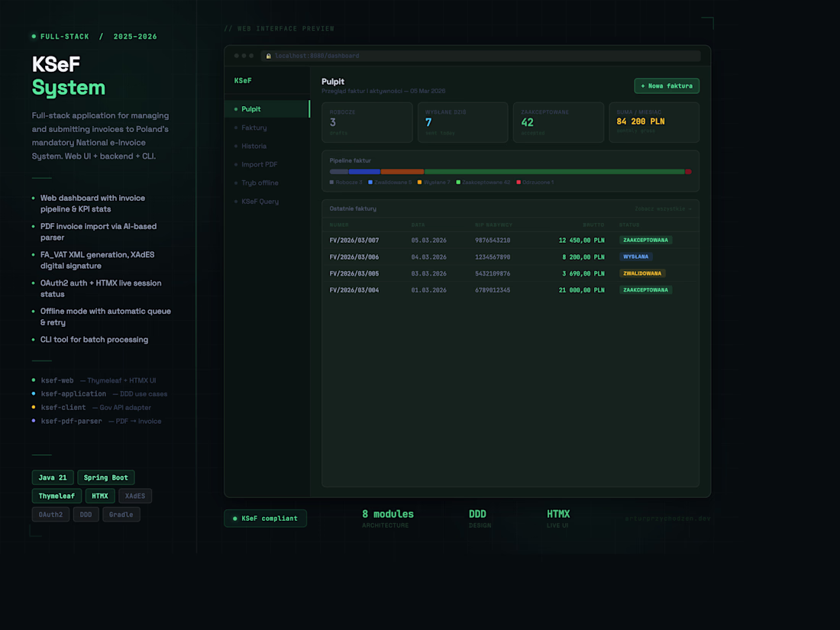Click the amount 8 200,00 PLN
The height and width of the screenshot is (630, 840).
pos(583,257)
